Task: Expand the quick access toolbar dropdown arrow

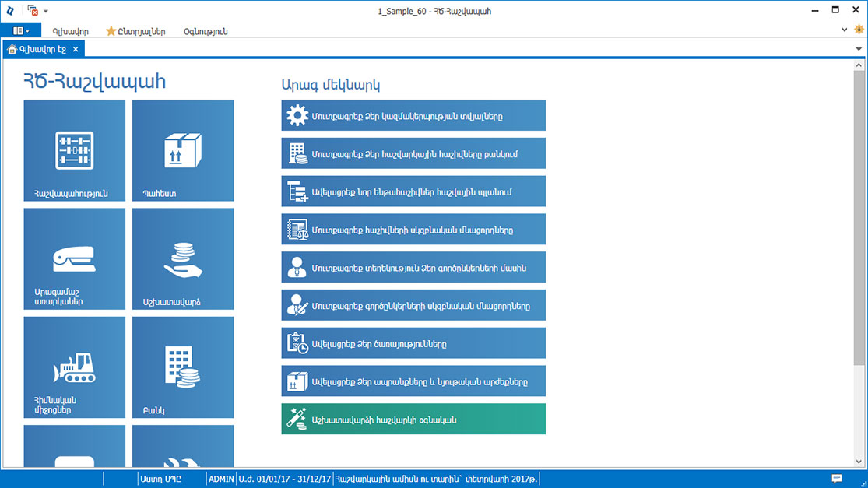Action: coord(46,11)
